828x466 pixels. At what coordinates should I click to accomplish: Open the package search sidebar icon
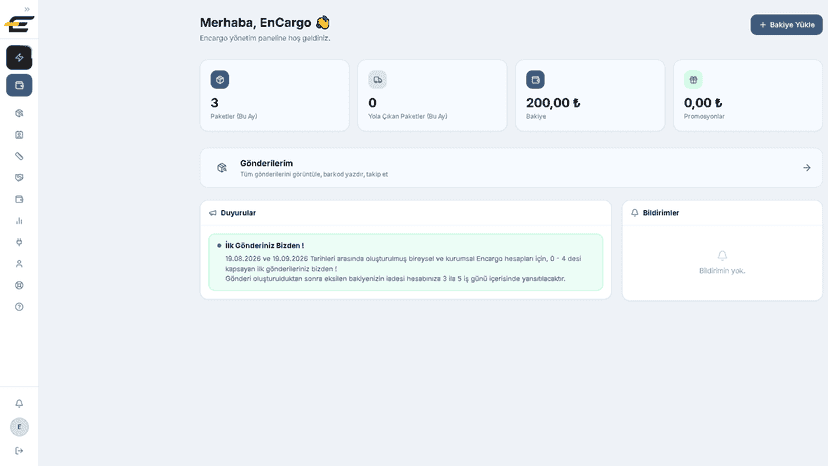pos(19,113)
